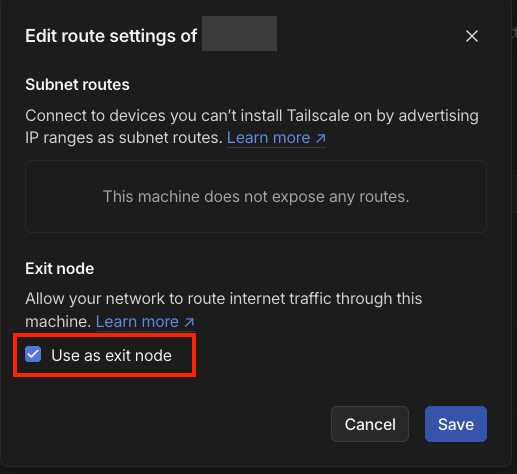This screenshot has width=517, height=474.
Task: Save the route settings
Action: [456, 424]
